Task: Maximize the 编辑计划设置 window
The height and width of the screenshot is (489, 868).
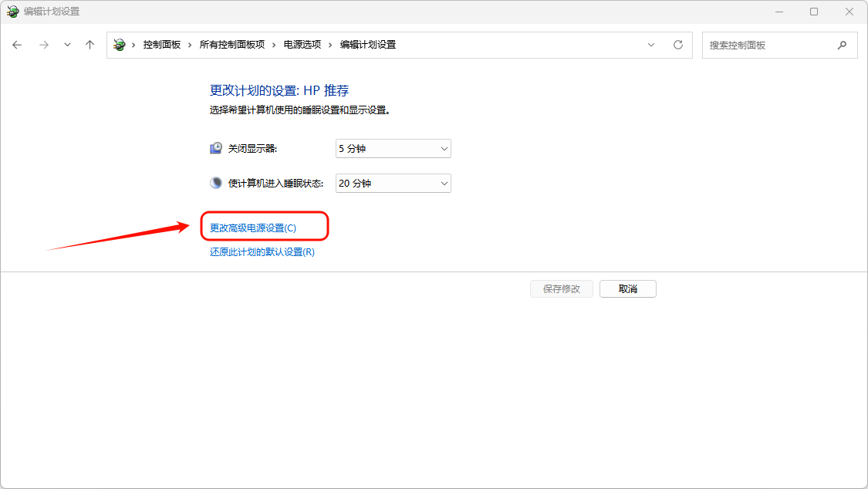Action: click(x=814, y=12)
